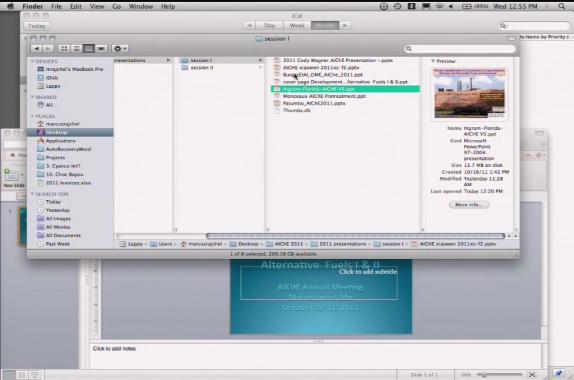Image resolution: width=574 pixels, height=380 pixels.
Task: Open Time Machine menu bar icon
Action: point(397,6)
